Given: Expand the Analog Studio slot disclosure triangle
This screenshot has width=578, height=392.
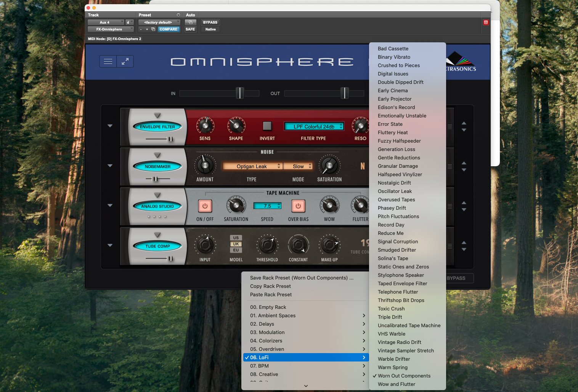Looking at the screenshot, I should [x=110, y=206].
